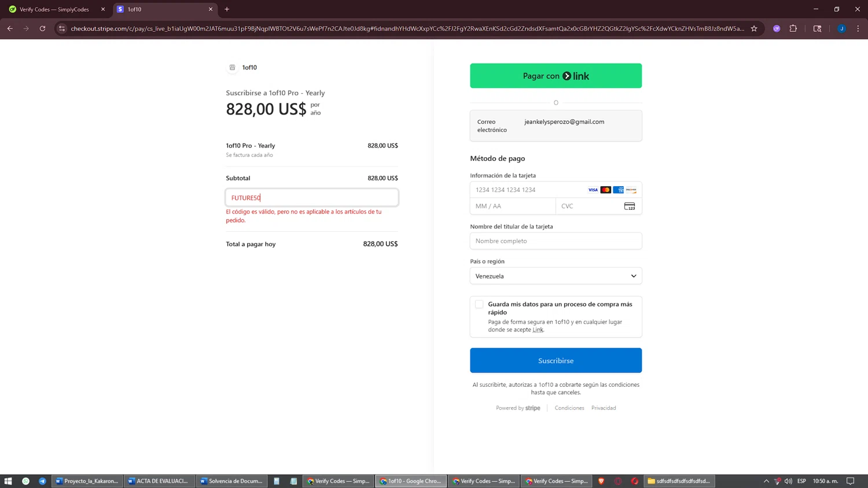Open the taskbar clock showing 10:50 a. m.
868x488 pixels.
[825, 481]
